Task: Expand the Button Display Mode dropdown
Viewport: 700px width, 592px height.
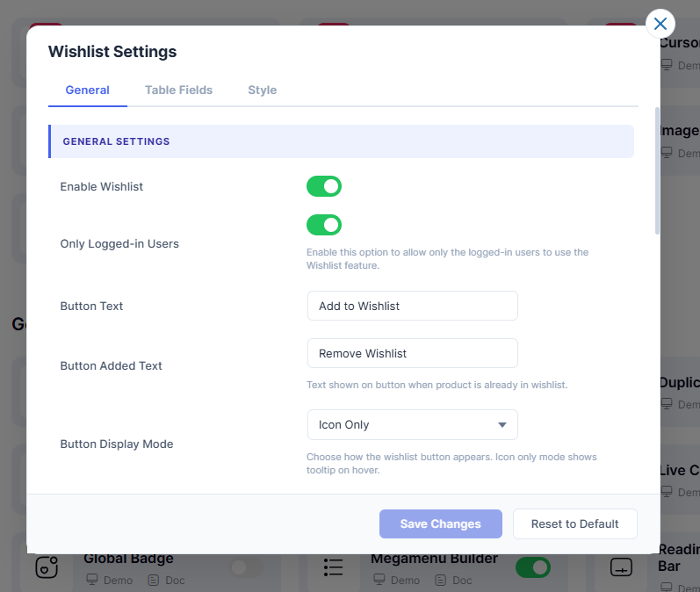Action: pyautogui.click(x=412, y=425)
